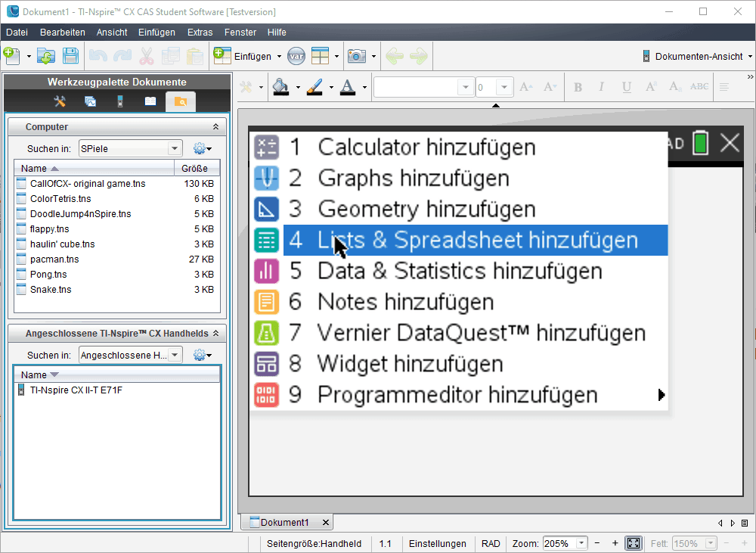This screenshot has height=553, width=756.
Task: Open the page layout icon
Action: (320, 56)
